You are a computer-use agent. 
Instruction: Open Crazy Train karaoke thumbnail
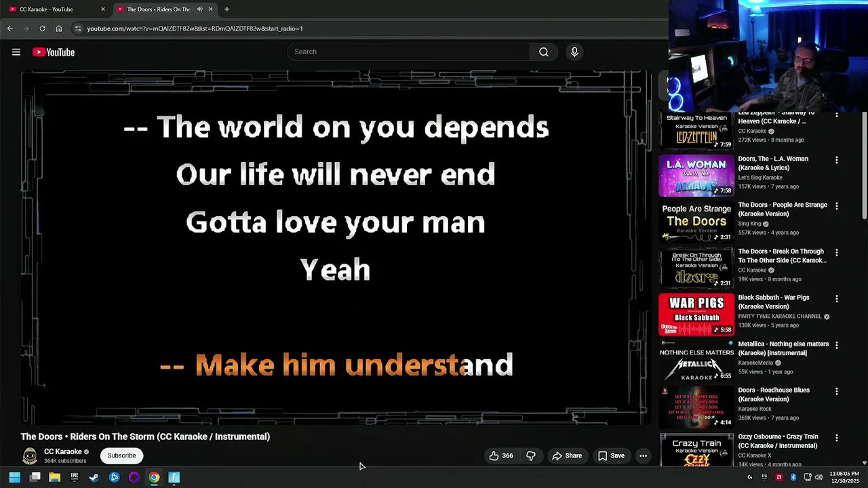[x=696, y=450]
